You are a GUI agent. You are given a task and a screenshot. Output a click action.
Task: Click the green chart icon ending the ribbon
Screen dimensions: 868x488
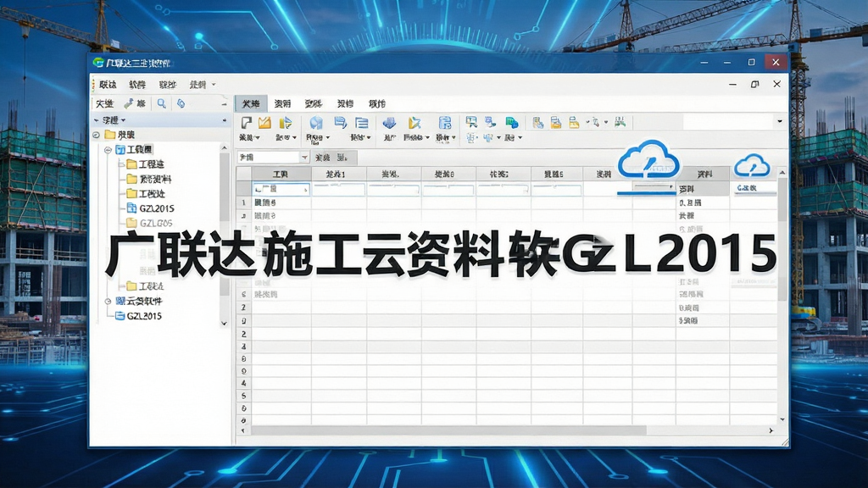620,122
